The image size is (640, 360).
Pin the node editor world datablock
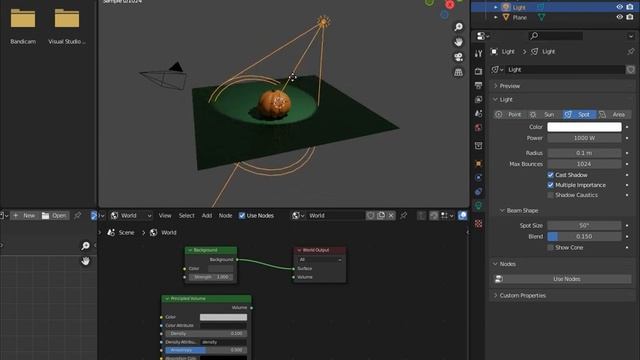pos(403,216)
